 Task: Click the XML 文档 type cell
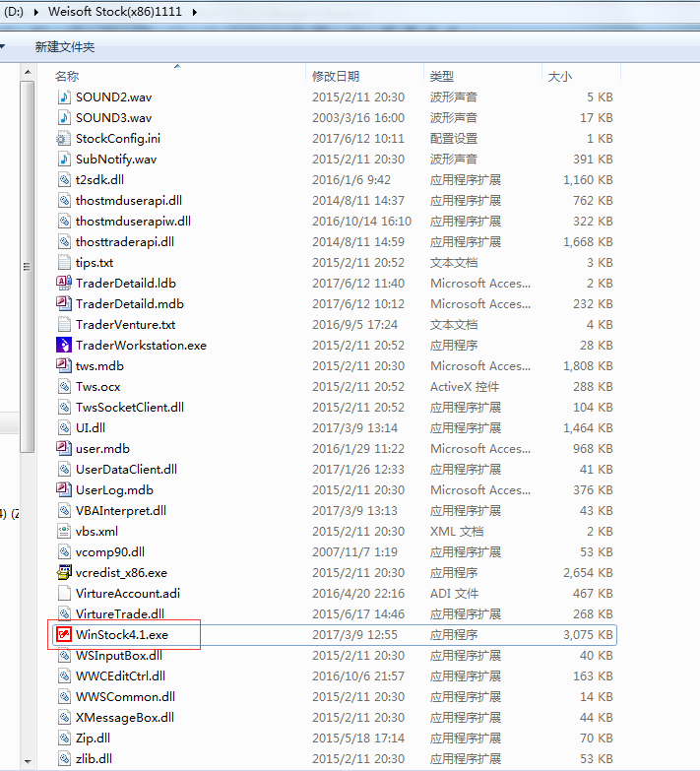457,531
